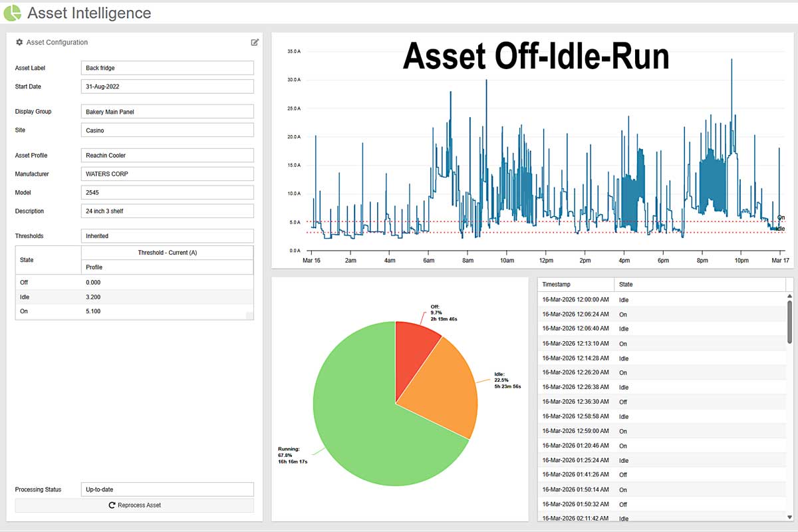The image size is (798, 532).
Task: Click the Idle threshold row in table
Action: pos(134,297)
